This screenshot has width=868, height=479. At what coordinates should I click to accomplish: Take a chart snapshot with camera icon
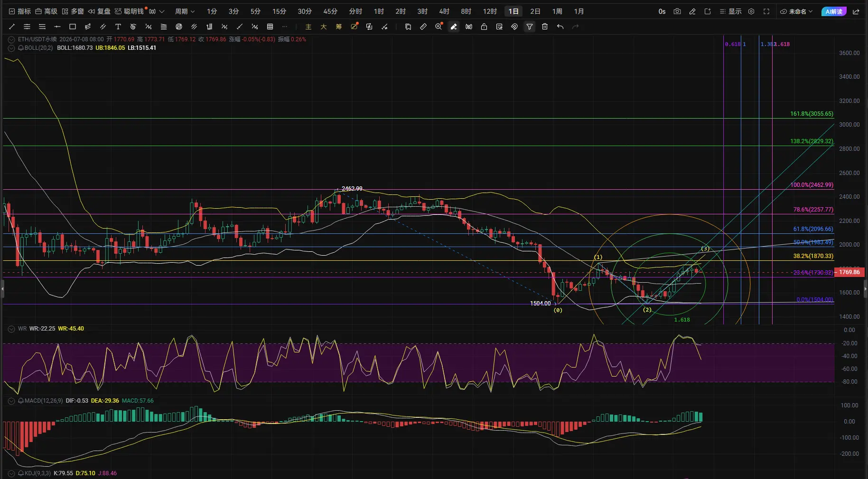677,11
